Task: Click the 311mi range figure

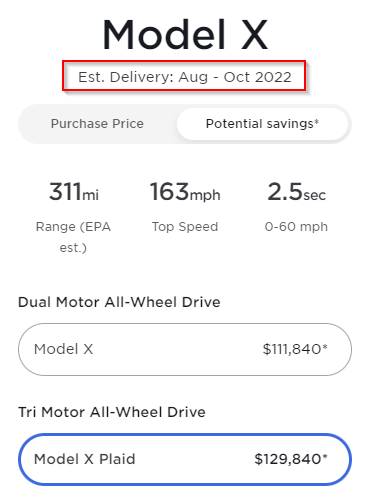Action: tap(74, 192)
